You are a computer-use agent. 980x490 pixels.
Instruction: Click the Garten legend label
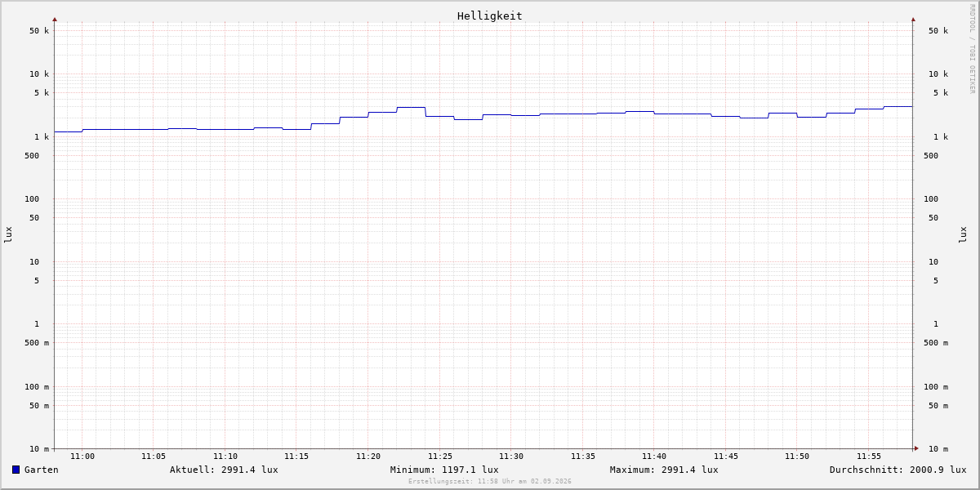pyautogui.click(x=42, y=470)
